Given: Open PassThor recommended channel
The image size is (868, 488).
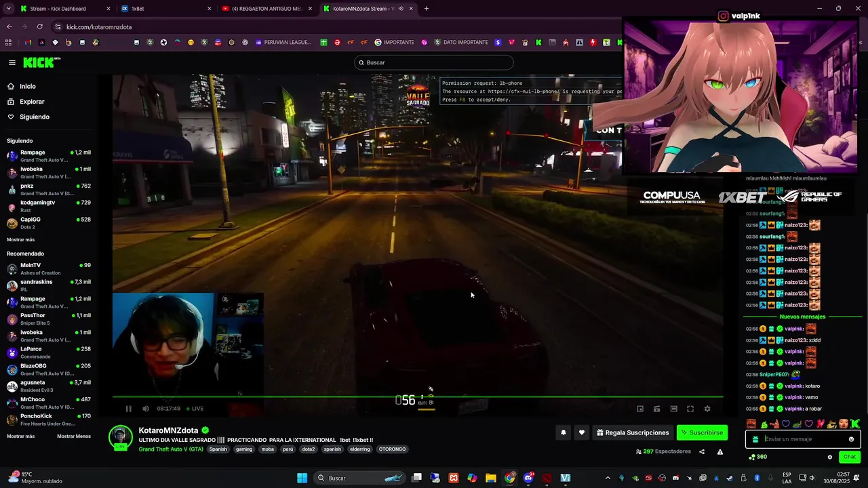Looking at the screenshot, I should (x=48, y=319).
